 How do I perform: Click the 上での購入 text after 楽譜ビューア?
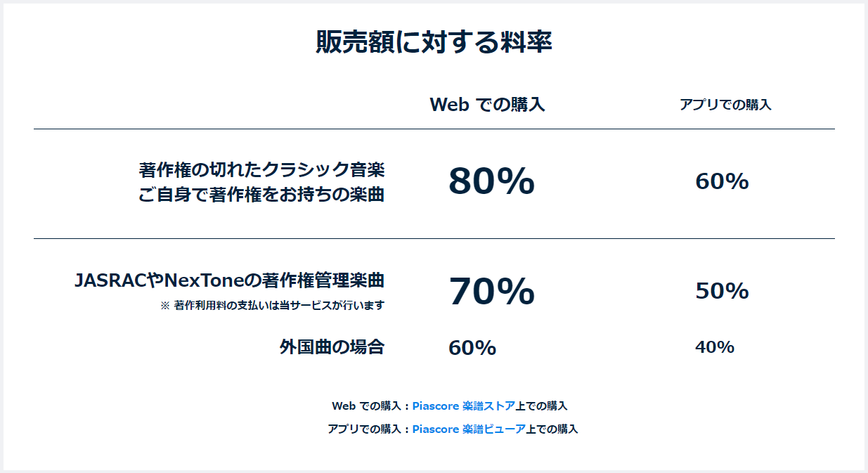552,429
